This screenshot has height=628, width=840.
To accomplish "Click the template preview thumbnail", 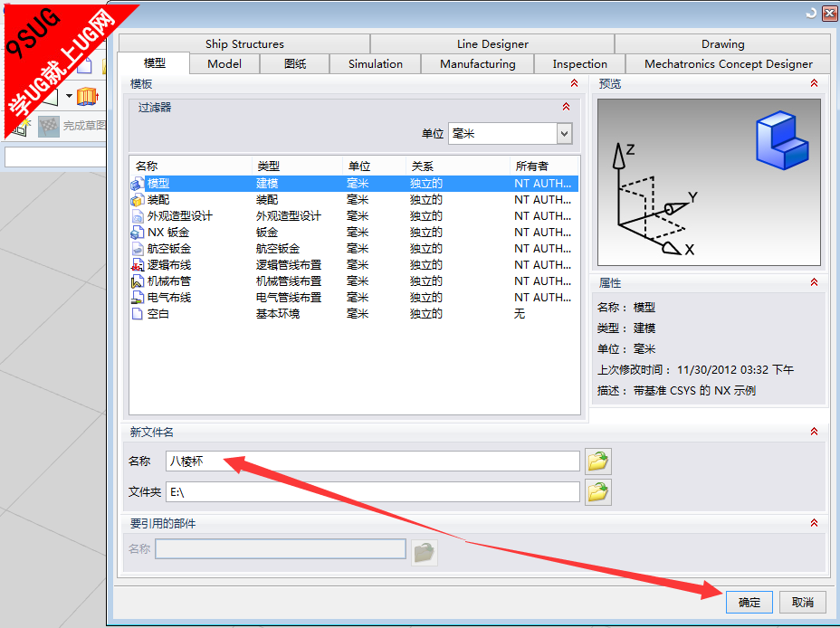I will click(x=709, y=182).
